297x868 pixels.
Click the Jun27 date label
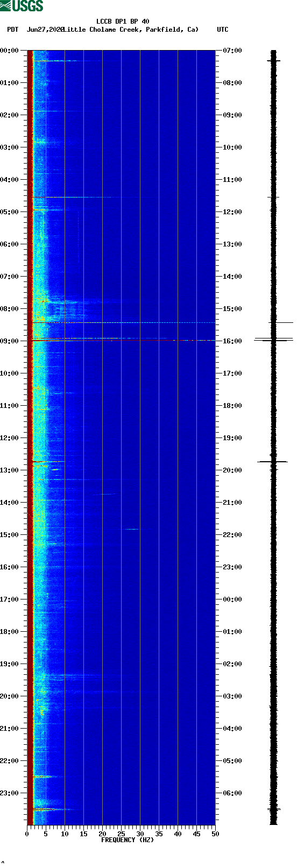click(45, 30)
